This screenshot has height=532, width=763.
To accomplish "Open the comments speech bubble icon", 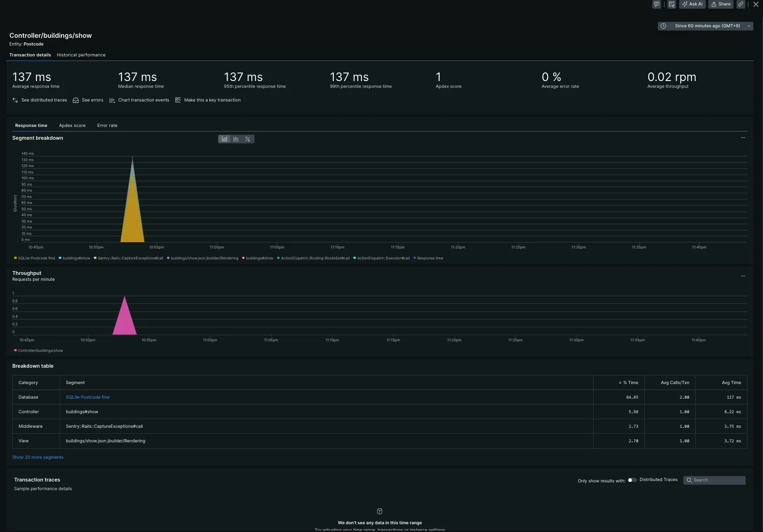I will (x=656, y=4).
